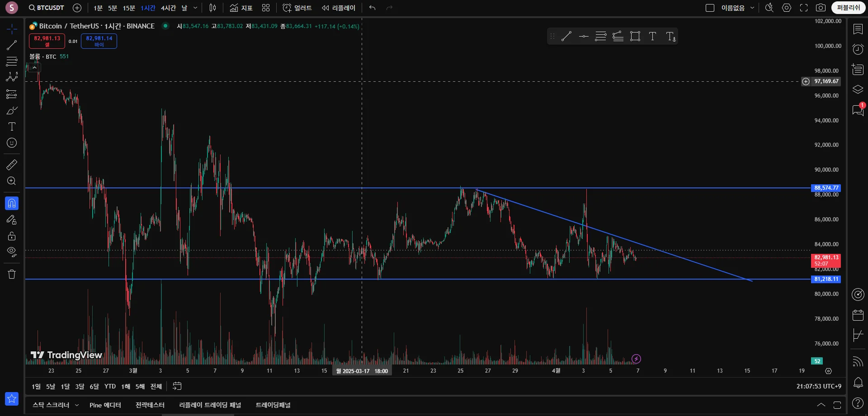Pick anchored text tool from floating toolbar
The height and width of the screenshot is (416, 868).
coord(670,37)
